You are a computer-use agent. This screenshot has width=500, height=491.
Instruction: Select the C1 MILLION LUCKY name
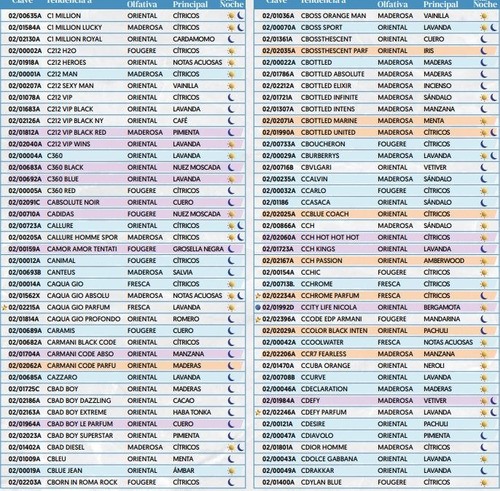coord(74,27)
